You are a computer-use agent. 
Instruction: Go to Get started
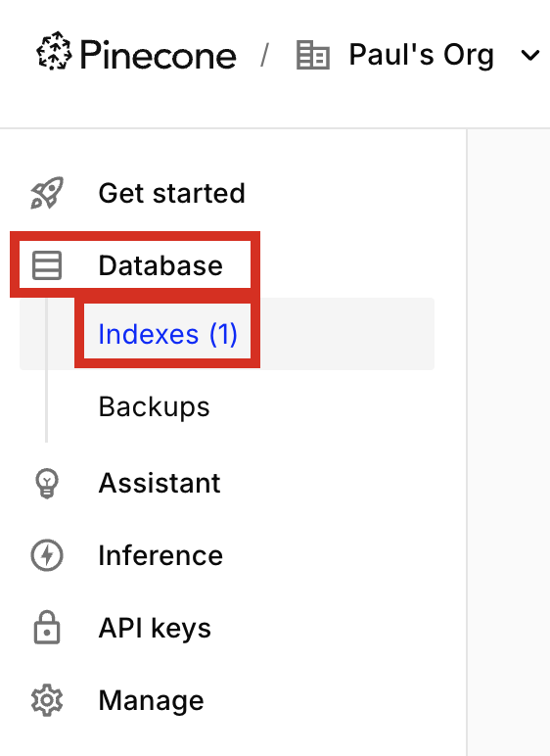(x=171, y=193)
